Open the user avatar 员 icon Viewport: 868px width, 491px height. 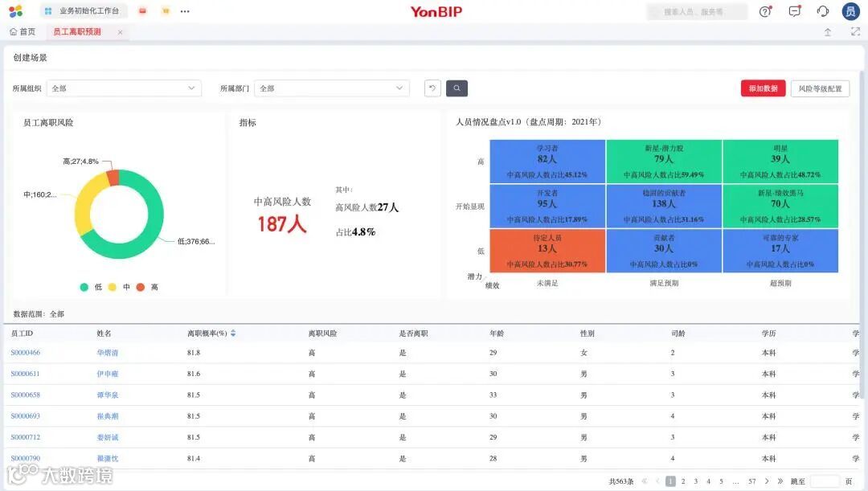pyautogui.click(x=850, y=11)
